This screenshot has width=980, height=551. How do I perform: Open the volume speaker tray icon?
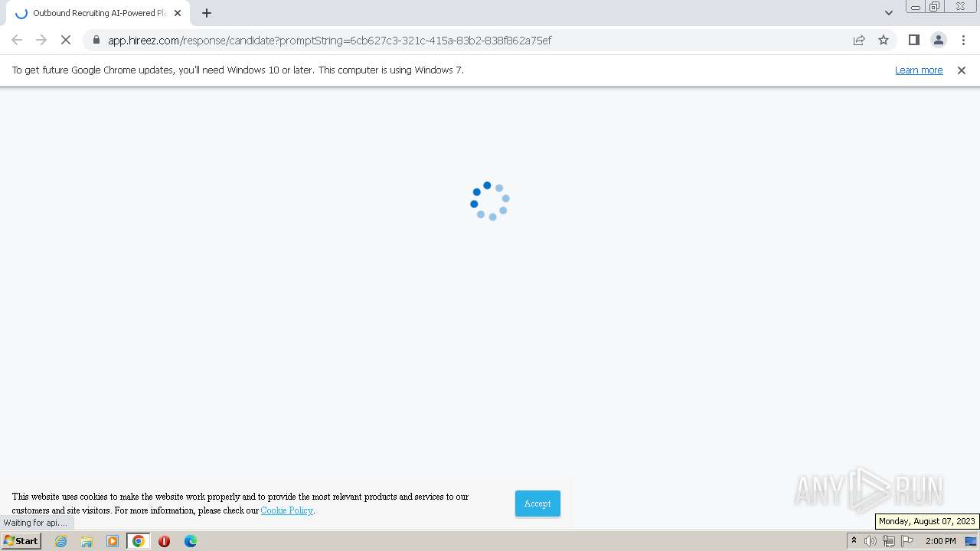point(871,541)
